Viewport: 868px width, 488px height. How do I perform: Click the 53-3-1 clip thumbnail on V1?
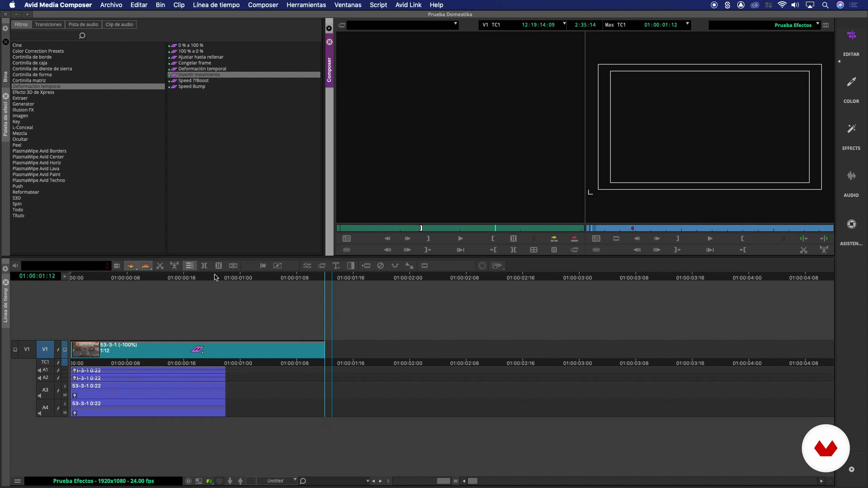click(x=86, y=350)
